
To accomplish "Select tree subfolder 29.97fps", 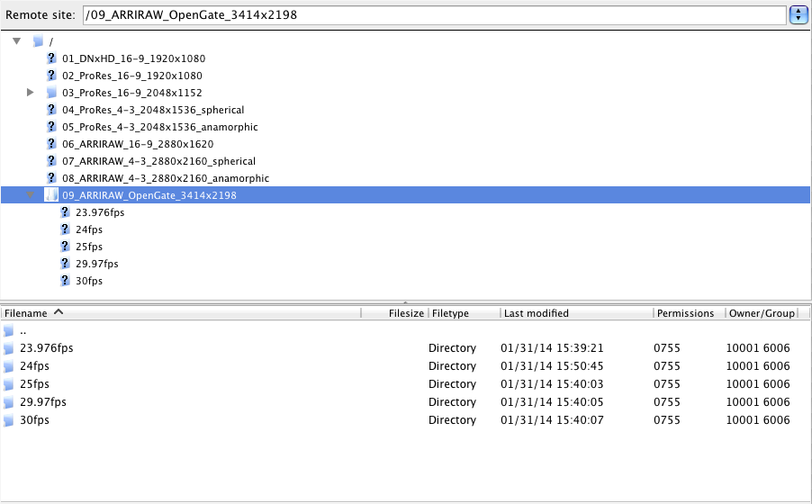I will (97, 264).
